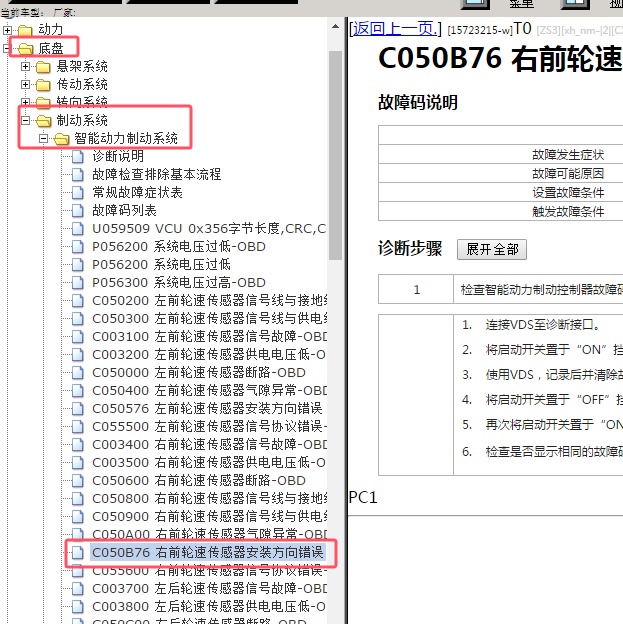Click the 故障发生症状 table row

(500, 154)
